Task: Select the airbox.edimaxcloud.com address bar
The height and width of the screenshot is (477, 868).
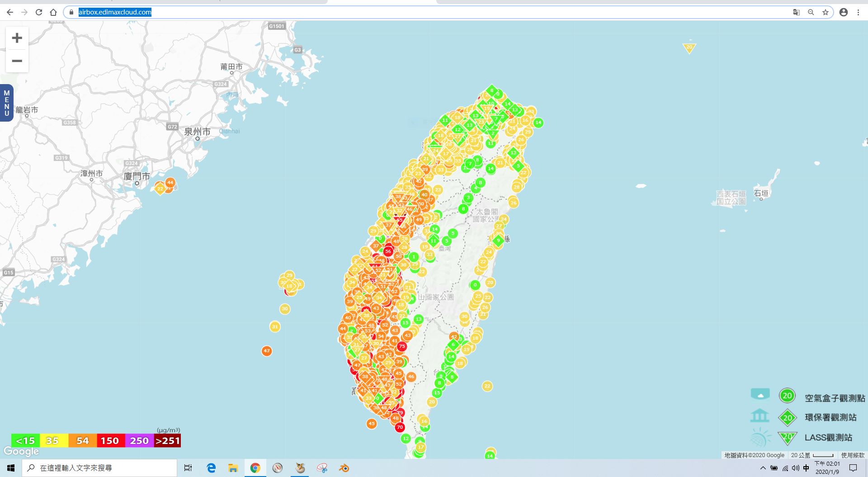Action: coord(115,12)
